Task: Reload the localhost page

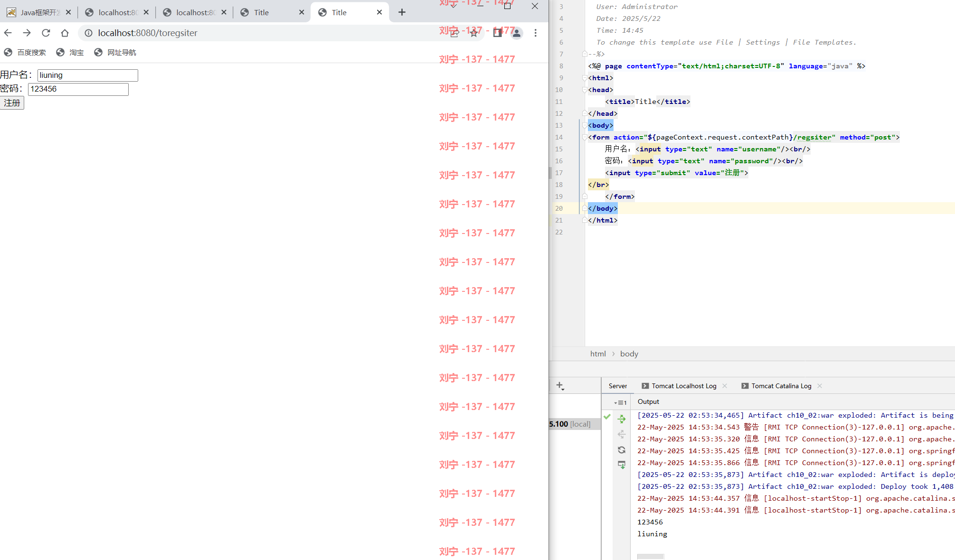Action: [x=46, y=33]
